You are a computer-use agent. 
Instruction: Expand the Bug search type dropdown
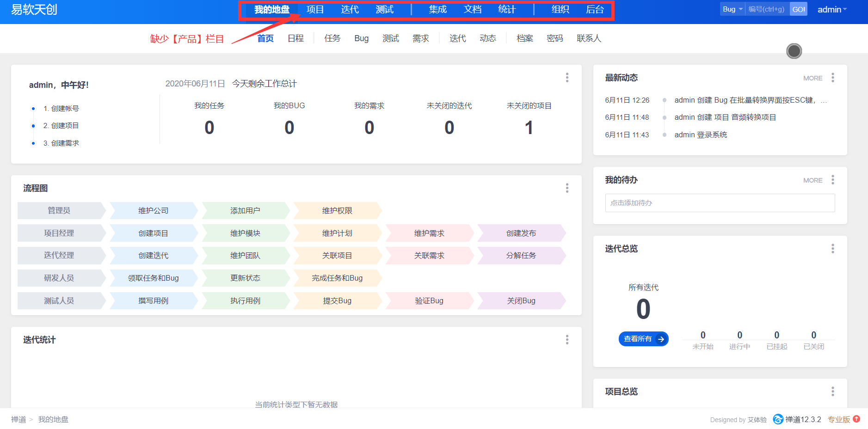click(733, 9)
